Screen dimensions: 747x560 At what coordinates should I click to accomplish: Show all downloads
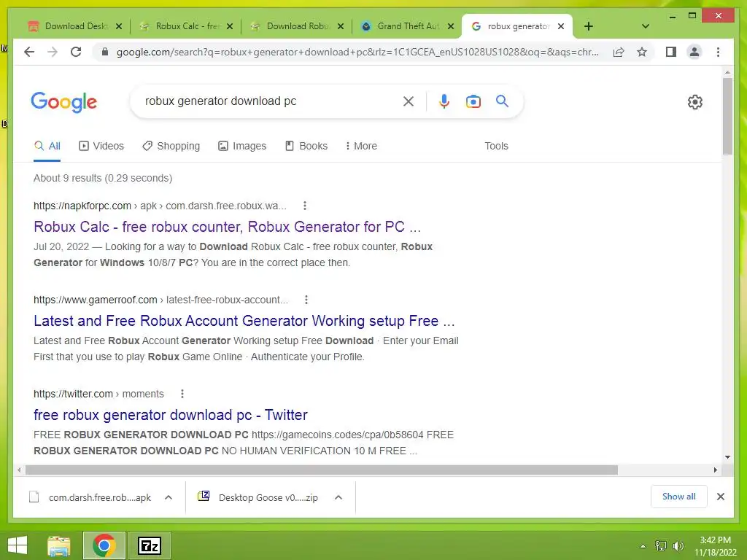(x=679, y=497)
